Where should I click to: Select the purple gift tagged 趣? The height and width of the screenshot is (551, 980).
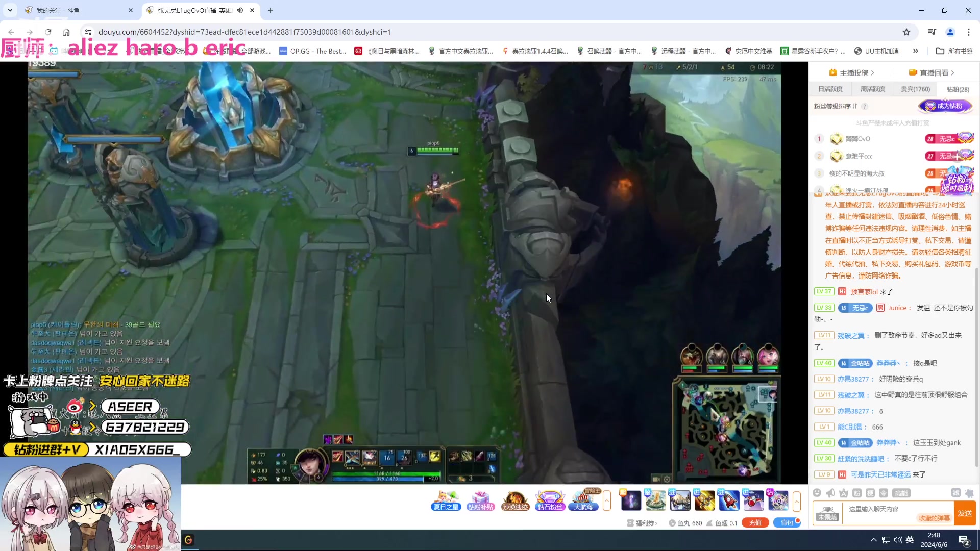click(x=631, y=500)
